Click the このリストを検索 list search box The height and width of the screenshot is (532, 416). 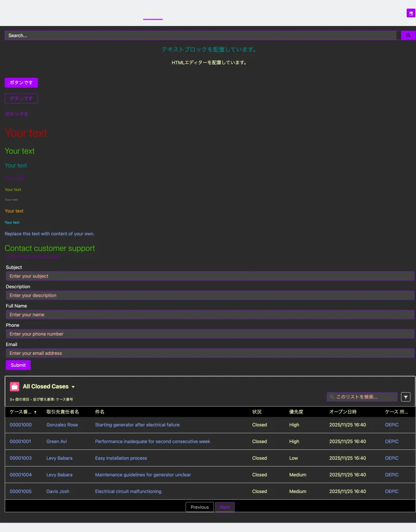point(363,397)
